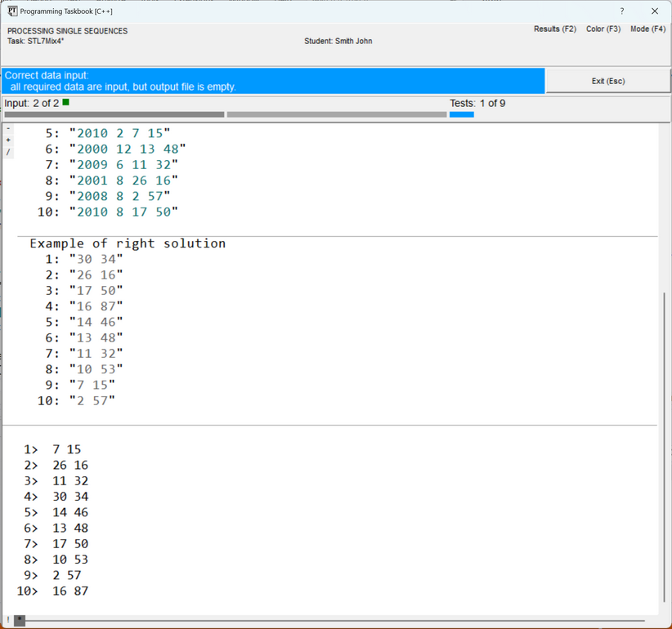672x629 pixels.
Task: Click the 'Example of right solution' heading
Action: pyautogui.click(x=128, y=243)
